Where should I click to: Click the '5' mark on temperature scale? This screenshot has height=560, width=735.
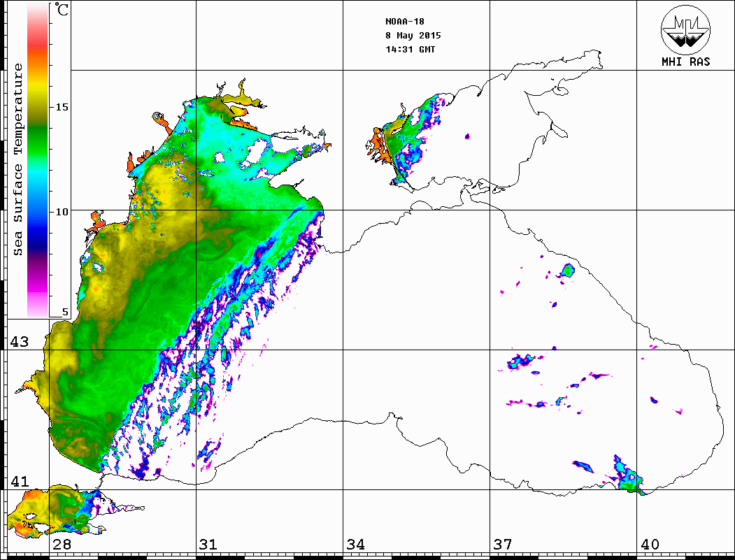tap(65, 312)
